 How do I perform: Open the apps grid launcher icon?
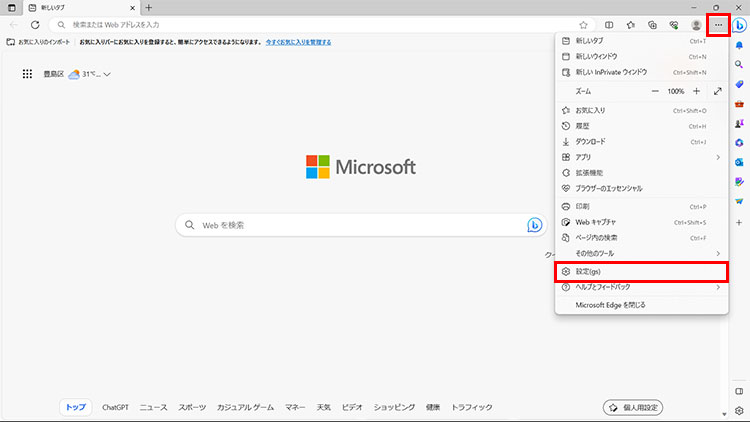[28, 74]
